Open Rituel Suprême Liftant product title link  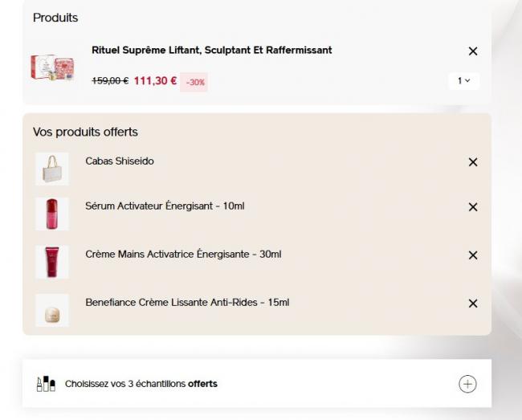coord(211,51)
